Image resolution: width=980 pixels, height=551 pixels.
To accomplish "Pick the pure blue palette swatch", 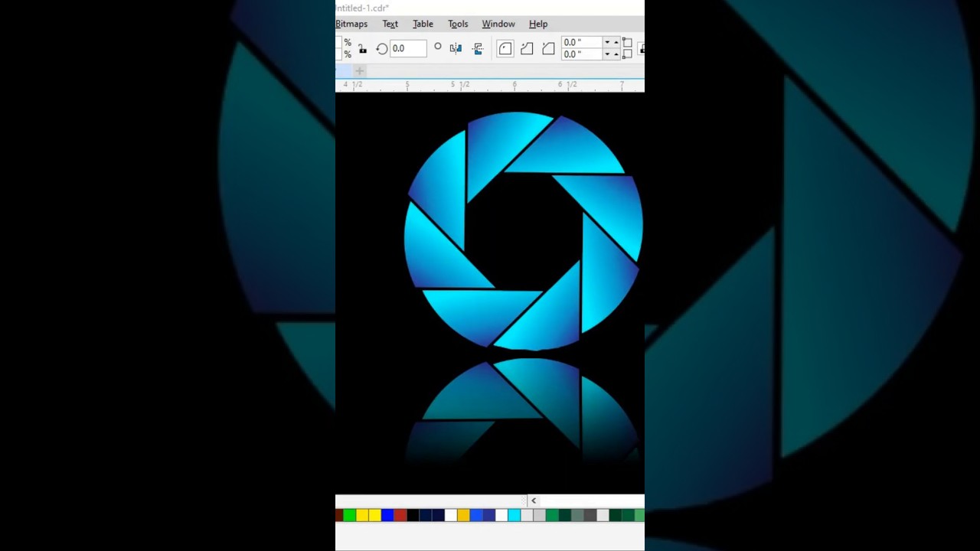I will (x=387, y=515).
